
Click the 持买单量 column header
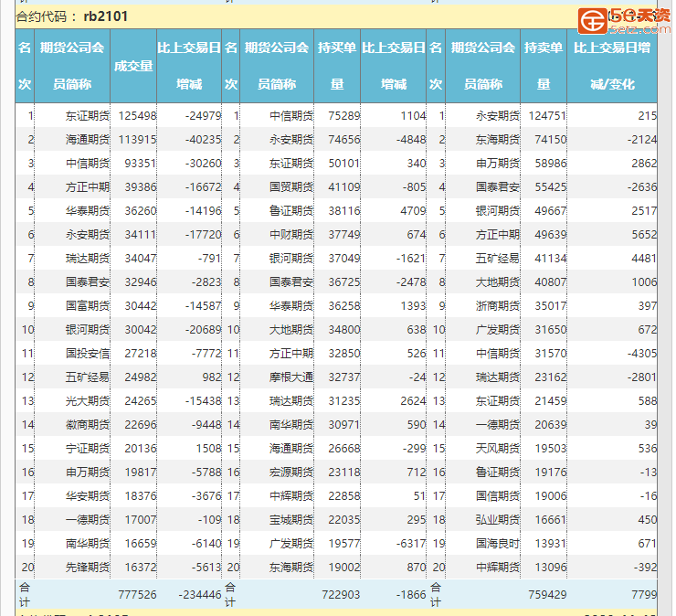pos(337,66)
